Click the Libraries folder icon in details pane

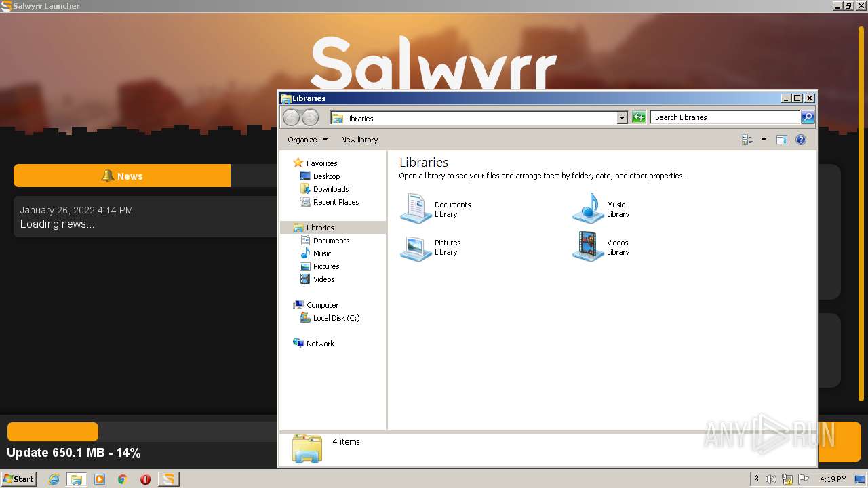pos(307,449)
